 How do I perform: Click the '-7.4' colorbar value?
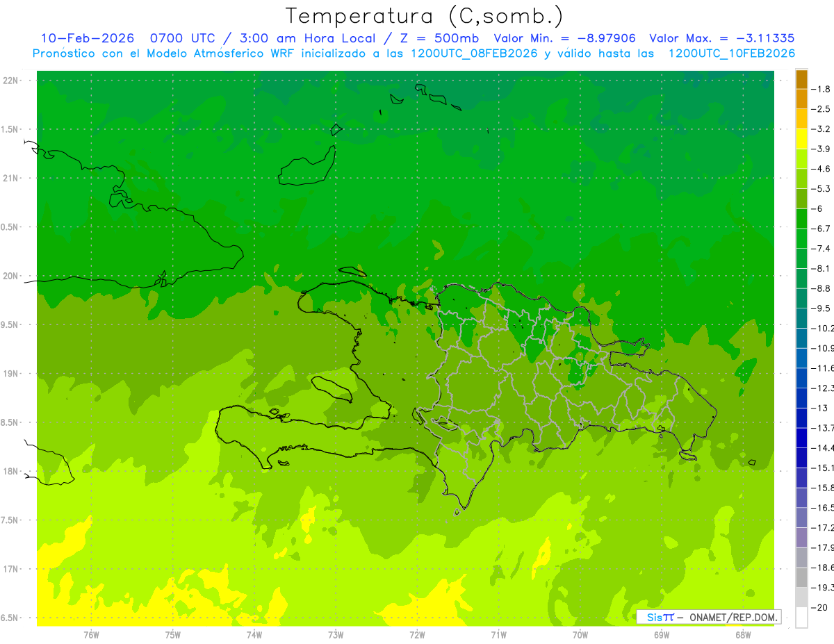(822, 248)
